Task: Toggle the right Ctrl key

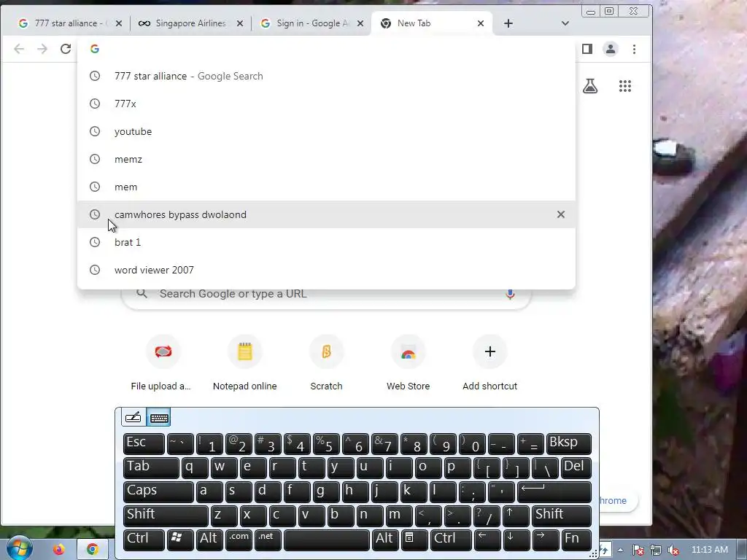Action: click(451, 540)
